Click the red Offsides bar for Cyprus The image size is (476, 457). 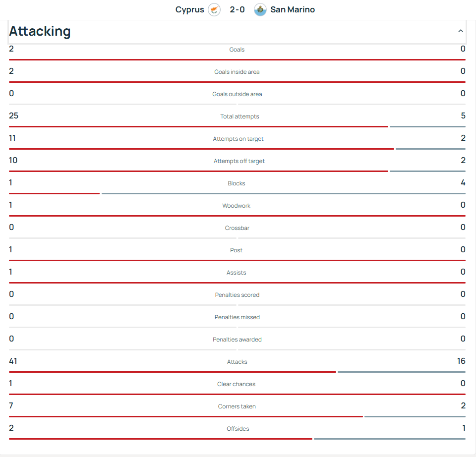tap(160, 439)
